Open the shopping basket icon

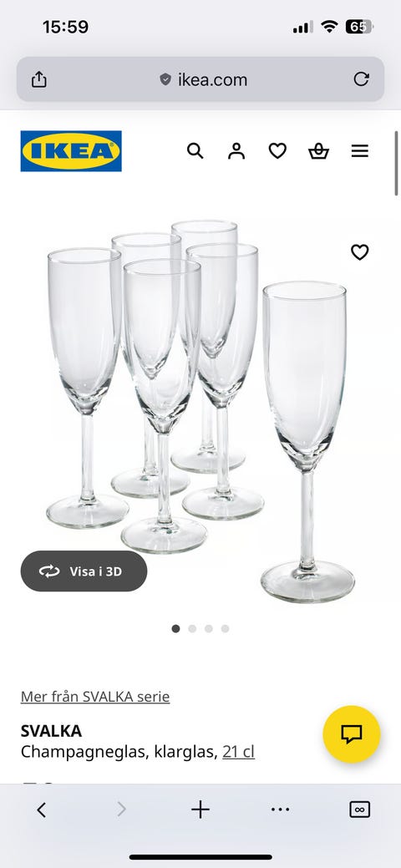[318, 150]
